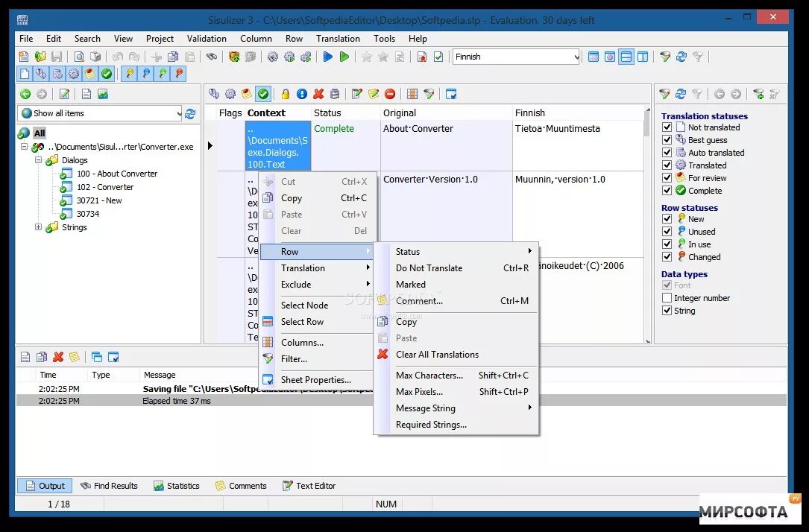Uncheck the Best guess checkbox
809x532 pixels.
pos(667,139)
